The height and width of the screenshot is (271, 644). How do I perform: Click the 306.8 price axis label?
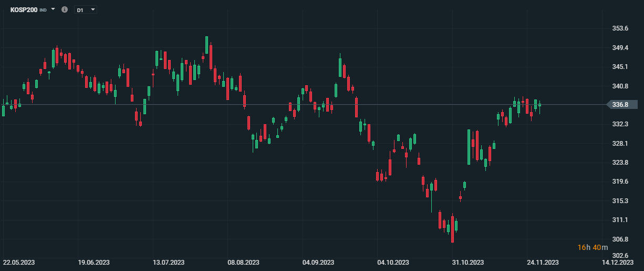tap(620, 239)
